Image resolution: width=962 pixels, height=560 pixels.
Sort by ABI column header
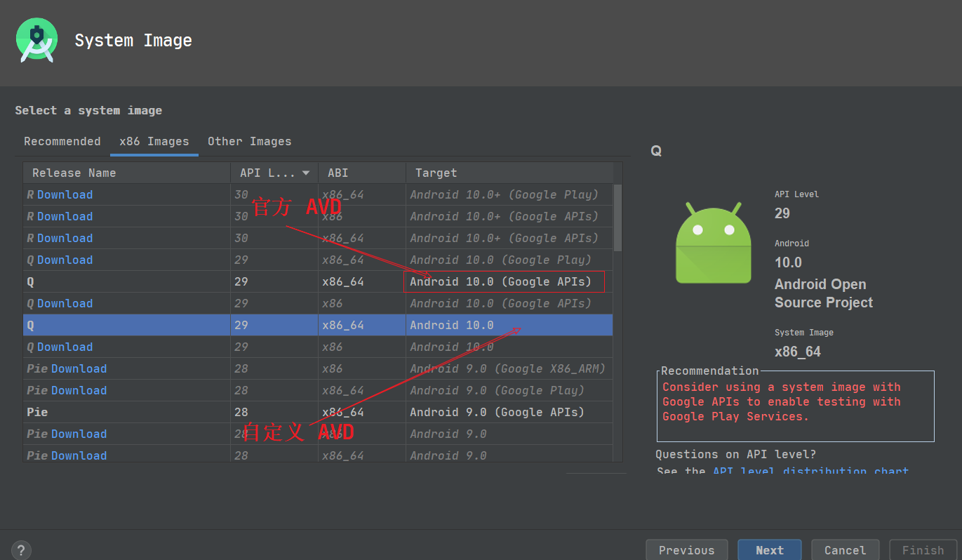[362, 173]
